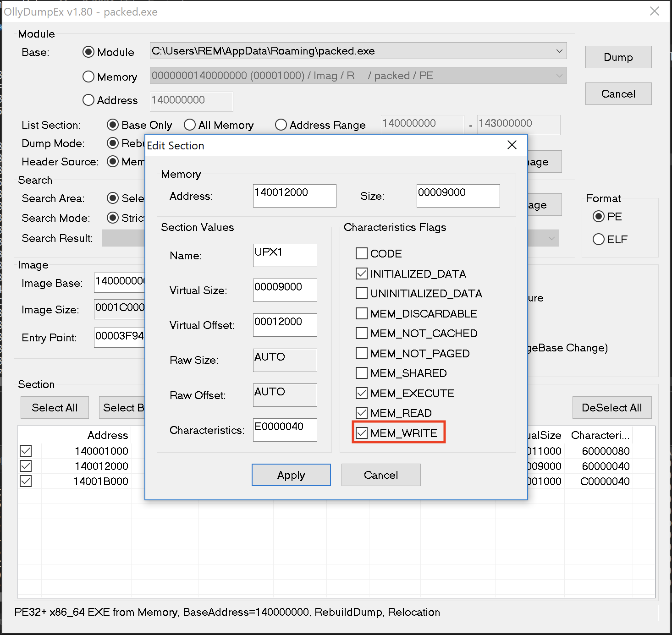Apply the section edits

[291, 475]
